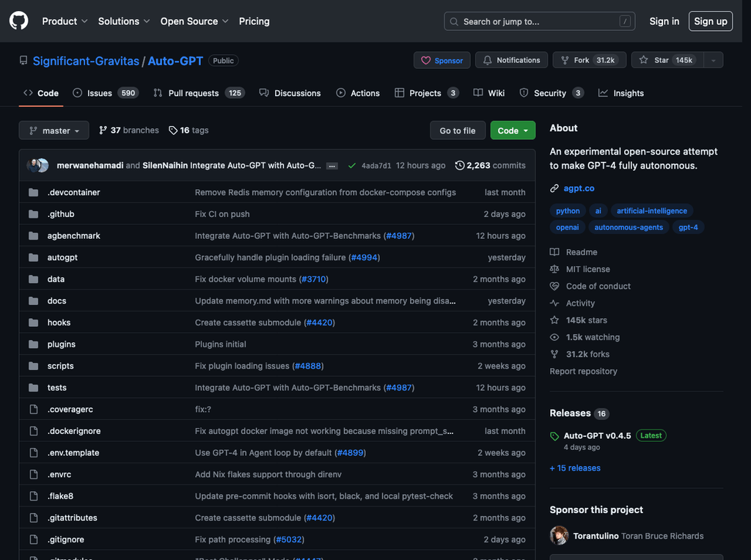Viewport: 751px width, 560px height.
Task: Click the link icon beside agpt.co
Action: click(554, 188)
